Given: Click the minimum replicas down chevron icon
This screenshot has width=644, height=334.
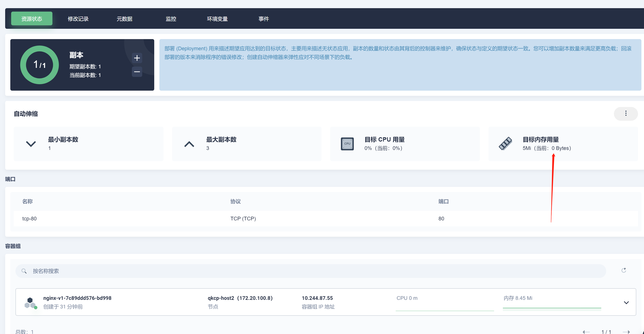Looking at the screenshot, I should pos(31,144).
